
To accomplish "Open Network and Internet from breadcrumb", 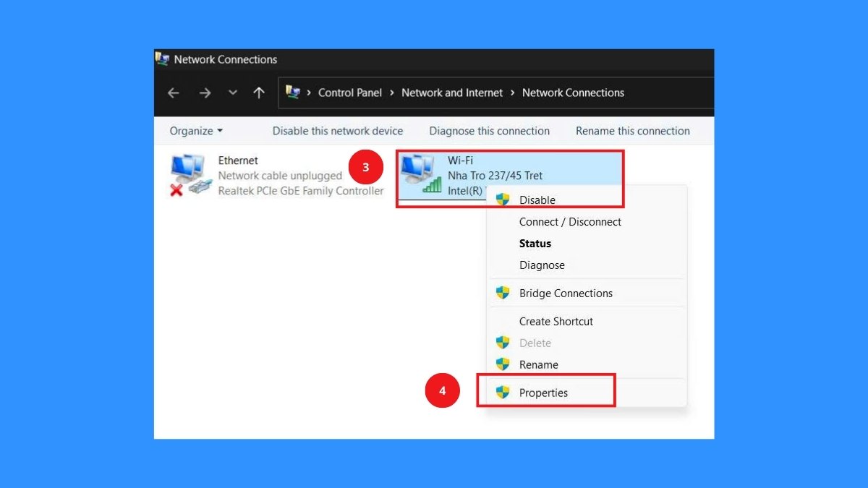I will [451, 93].
